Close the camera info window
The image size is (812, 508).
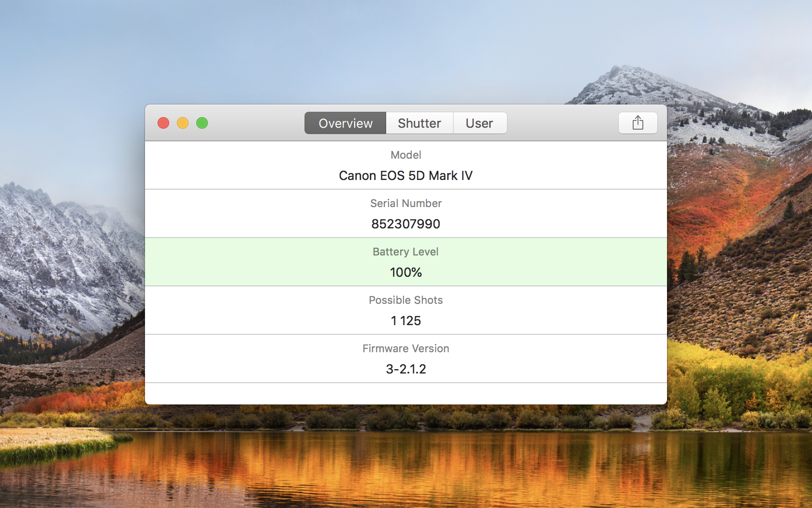click(163, 123)
